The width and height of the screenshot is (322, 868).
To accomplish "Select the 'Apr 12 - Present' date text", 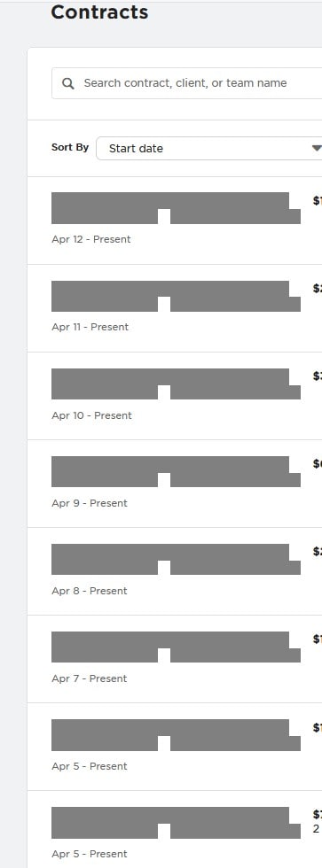I will pos(90,239).
